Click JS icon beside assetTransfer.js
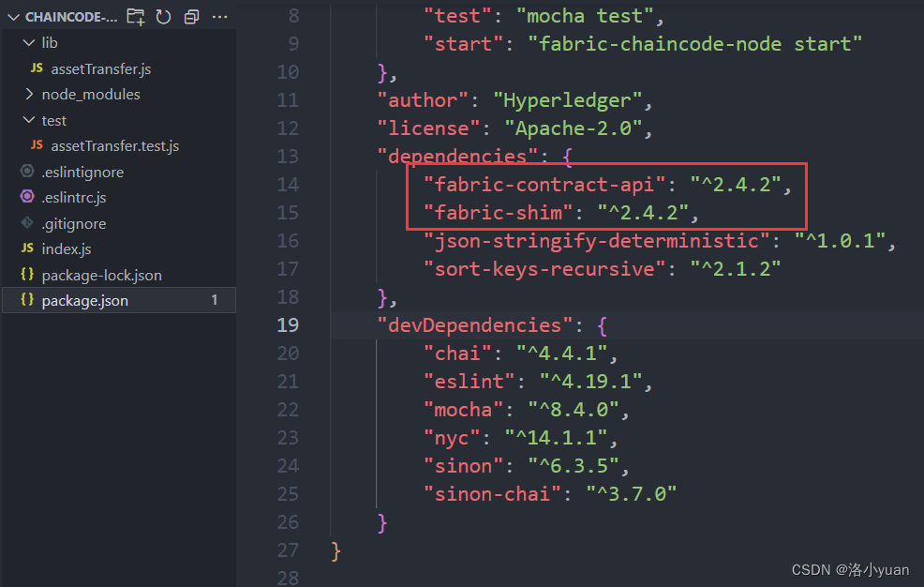This screenshot has height=587, width=924. tap(37, 68)
